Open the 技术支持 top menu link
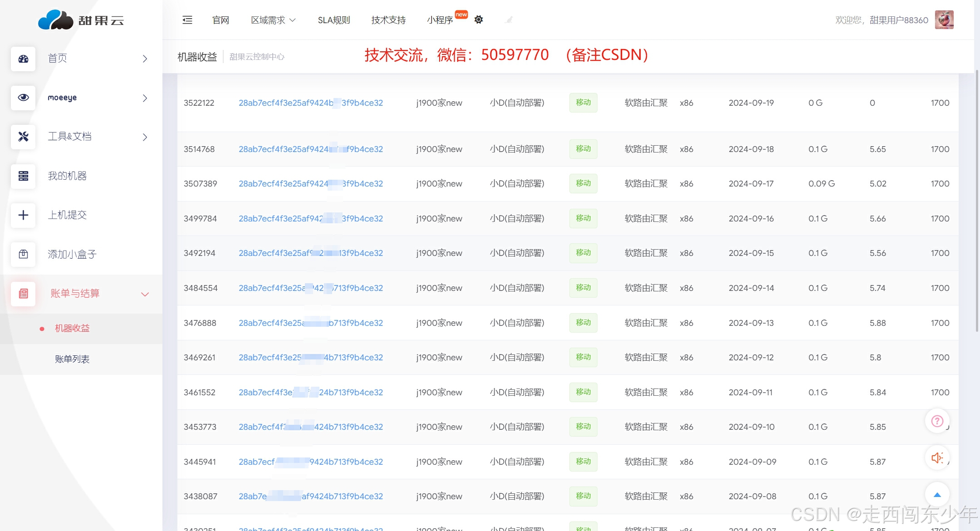Screen dimensions: 980x531 click(388, 20)
